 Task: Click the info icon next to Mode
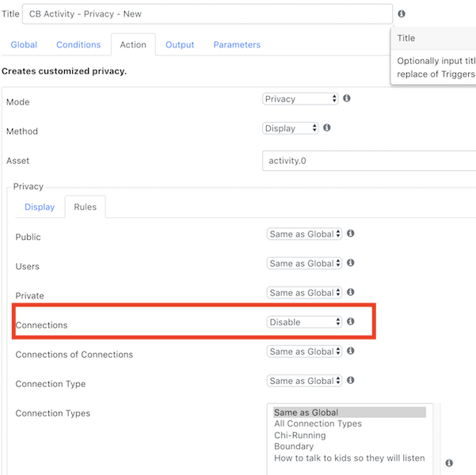pyautogui.click(x=346, y=98)
